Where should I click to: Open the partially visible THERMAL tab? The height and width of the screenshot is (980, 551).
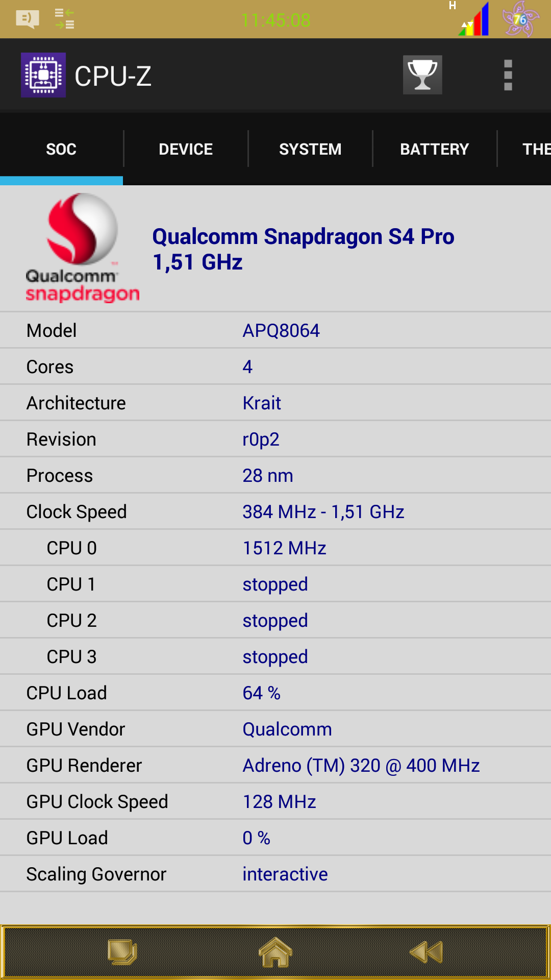(536, 149)
